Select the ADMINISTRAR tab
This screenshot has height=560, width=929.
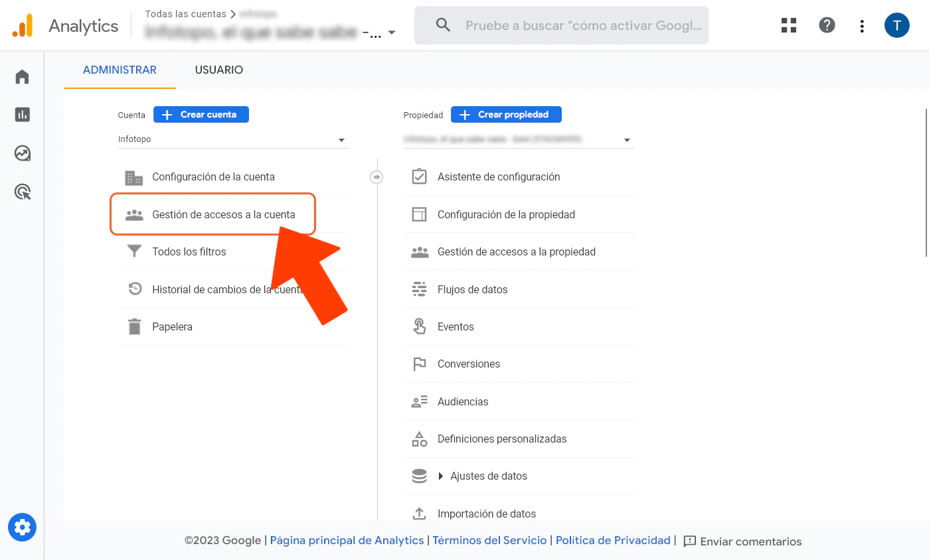pos(120,69)
